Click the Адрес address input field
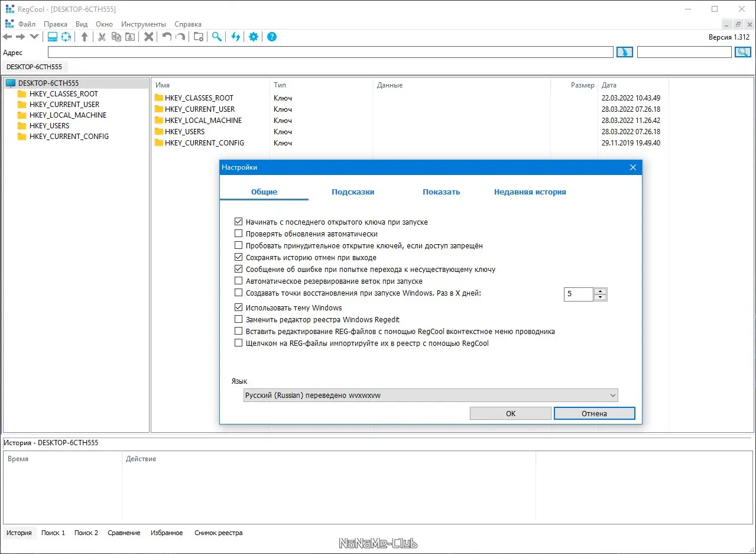This screenshot has height=554, width=756. 330,52
